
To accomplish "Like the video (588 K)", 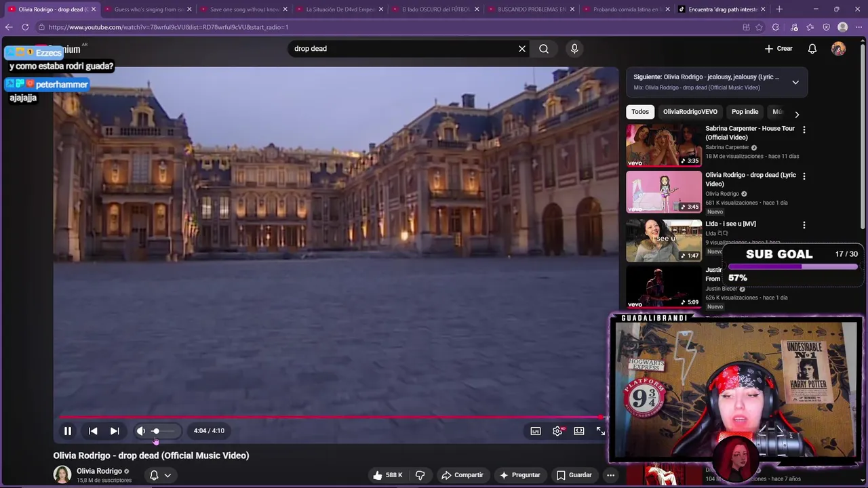I will [388, 475].
